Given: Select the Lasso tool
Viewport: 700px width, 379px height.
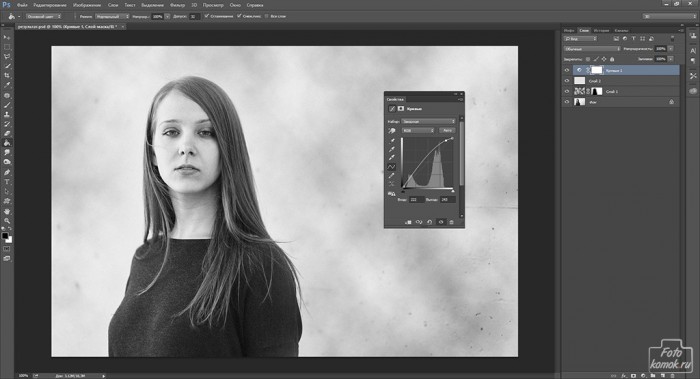Looking at the screenshot, I should tap(7, 57).
